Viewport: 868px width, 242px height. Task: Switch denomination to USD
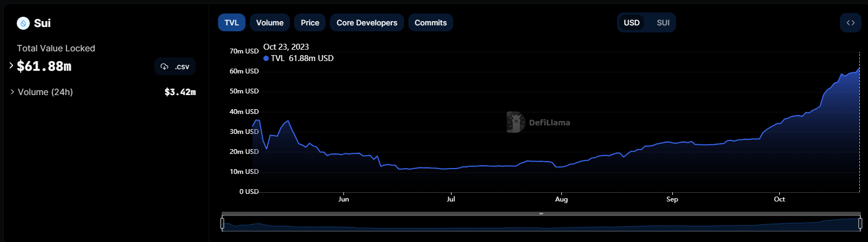click(x=632, y=23)
